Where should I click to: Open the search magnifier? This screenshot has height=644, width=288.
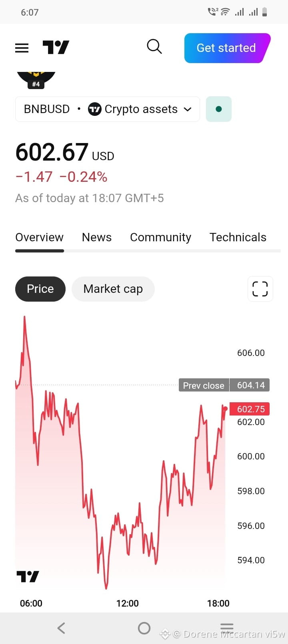click(x=154, y=47)
